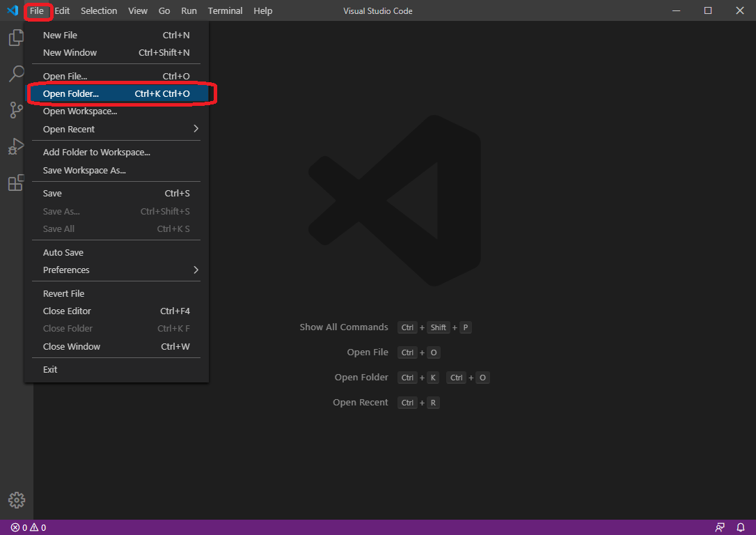The height and width of the screenshot is (535, 756).
Task: Open the Run and Debug view icon
Action: pos(16,146)
